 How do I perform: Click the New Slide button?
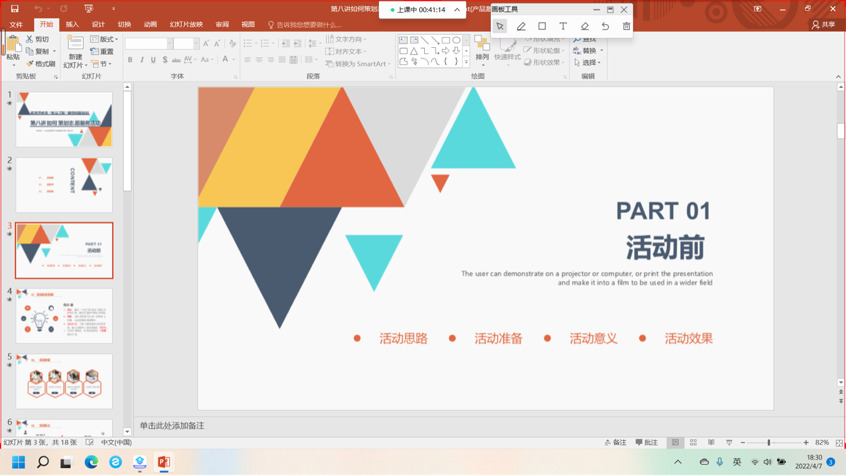(x=75, y=50)
